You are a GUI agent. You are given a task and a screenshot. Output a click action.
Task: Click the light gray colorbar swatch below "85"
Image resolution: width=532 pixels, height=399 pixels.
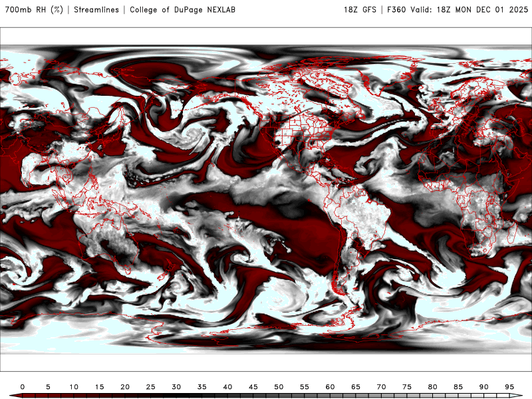(x=458, y=396)
